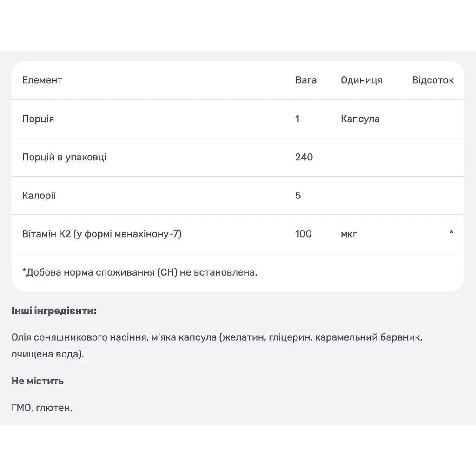Click the Олія соняшникового насіння ingredients text
Viewport: 476px width, 476px height.
pos(217,346)
